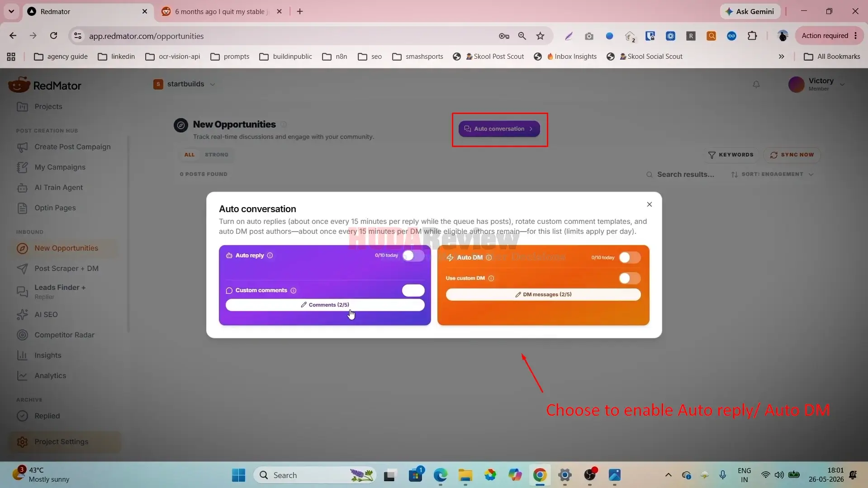Show the Auto reply info tooltip icon
Screen dimensions: 868x488
coord(270,256)
